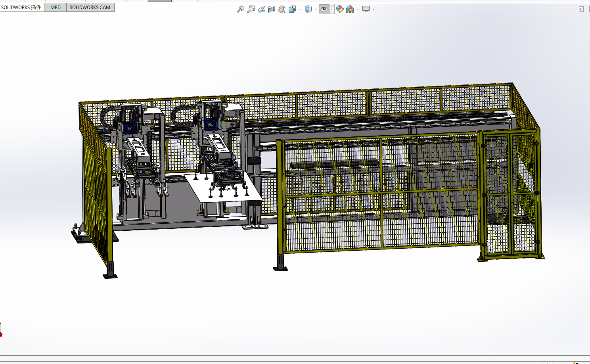Open the View Settings dropdown arrow
The width and height of the screenshot is (590, 364).
pyautogui.click(x=374, y=9)
